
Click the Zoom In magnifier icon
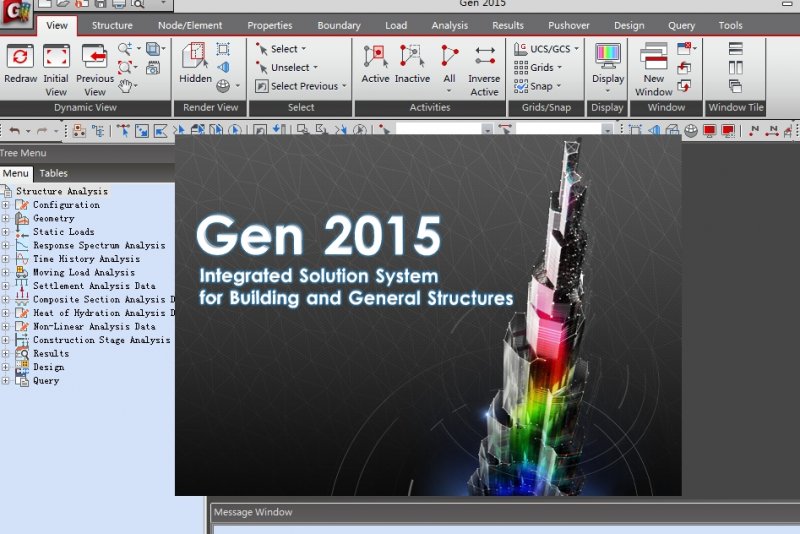pos(125,49)
